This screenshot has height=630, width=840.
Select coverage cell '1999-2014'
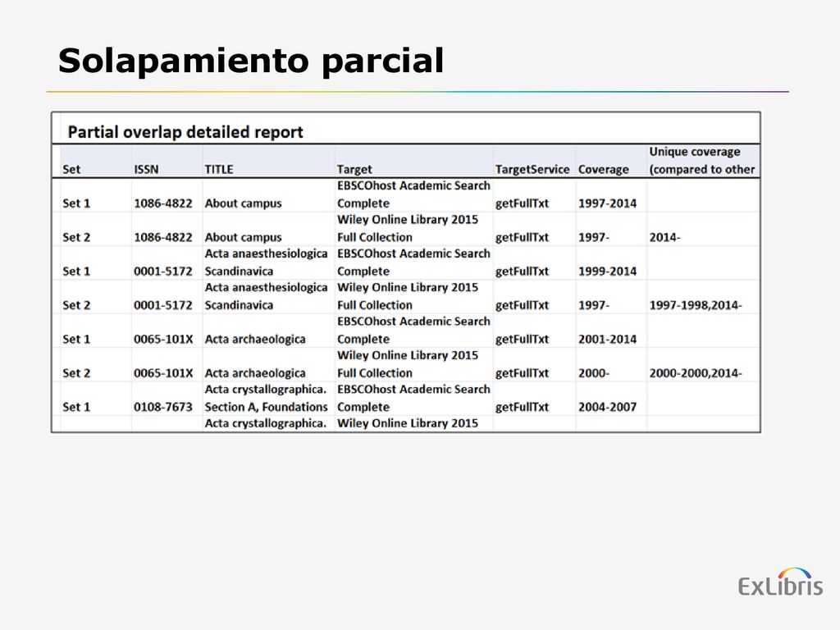[608, 272]
